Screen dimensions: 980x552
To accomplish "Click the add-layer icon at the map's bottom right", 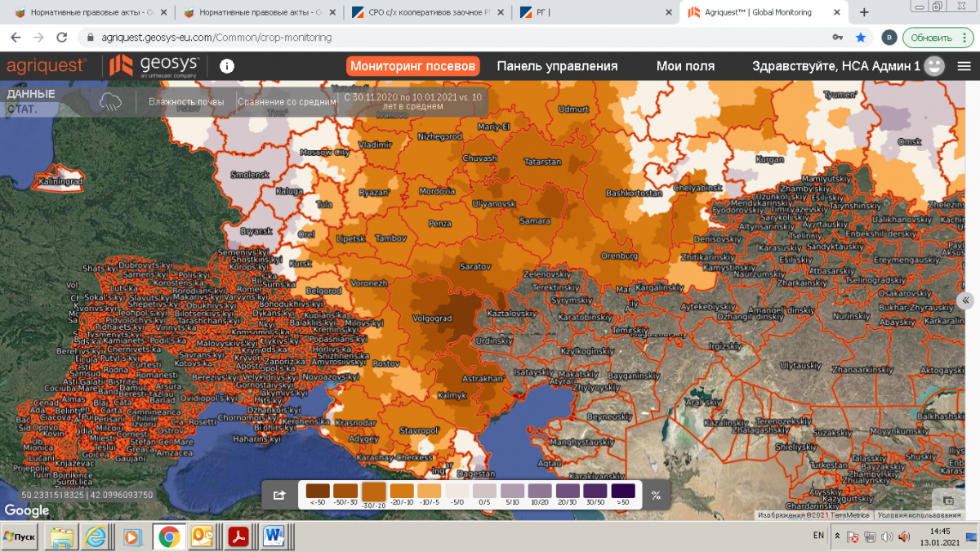I will 948,501.
